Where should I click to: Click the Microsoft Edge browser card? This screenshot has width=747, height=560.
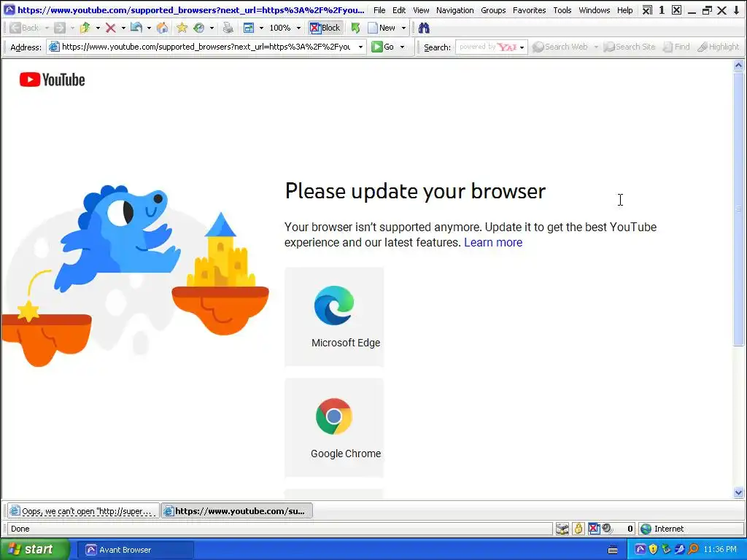pyautogui.click(x=334, y=316)
